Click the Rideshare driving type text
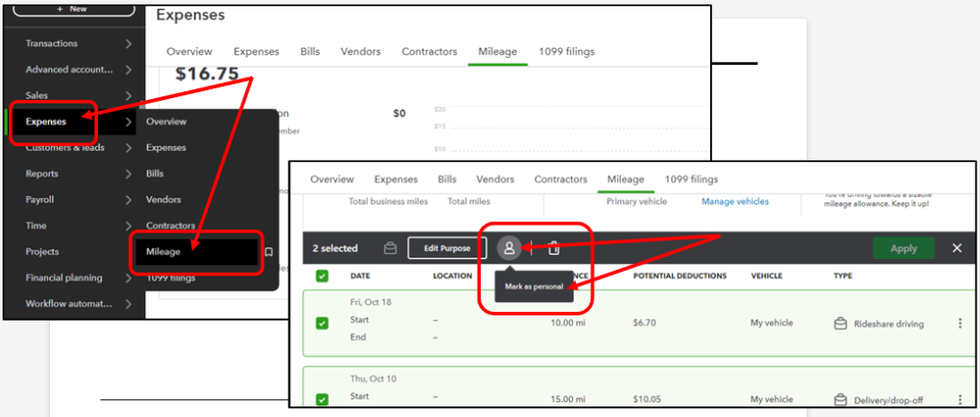 (889, 324)
